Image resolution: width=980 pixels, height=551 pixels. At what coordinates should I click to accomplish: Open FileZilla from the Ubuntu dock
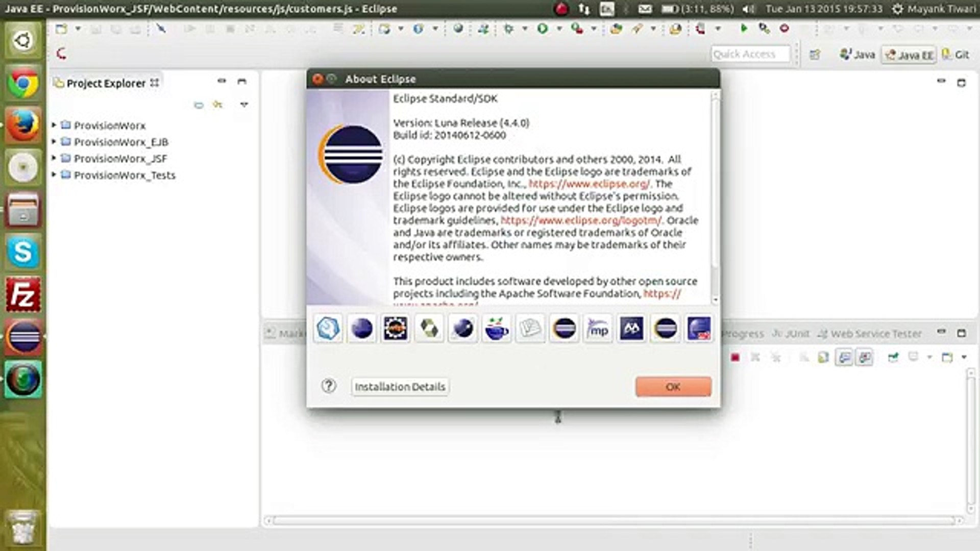(x=22, y=294)
